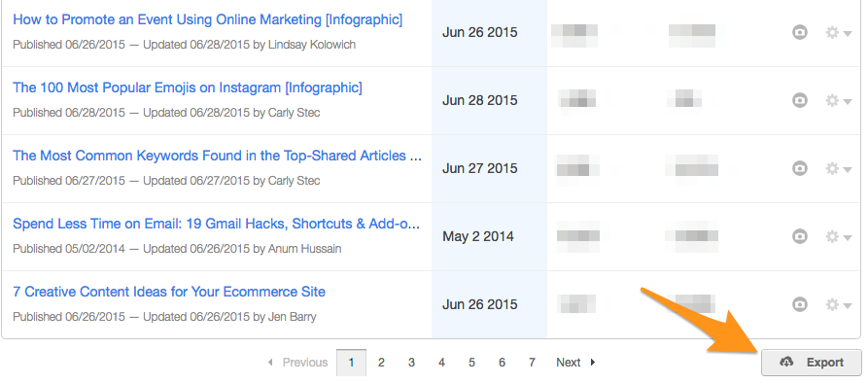
Task: Click preview eye icon for 100 Most Popular Emojis post
Action: (799, 101)
